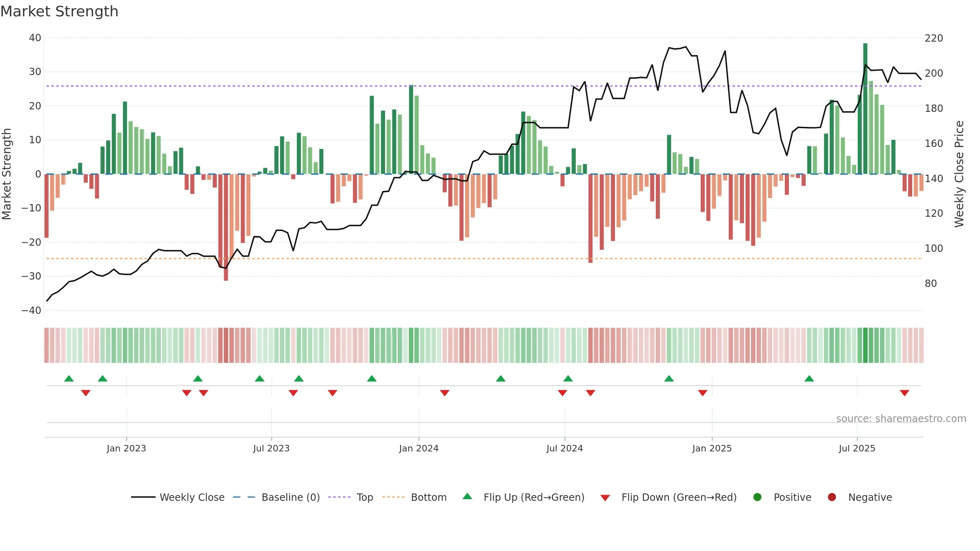This screenshot has height=551, width=980.
Task: Select red flip-down triangle just before Jan 2025
Action: [703, 393]
